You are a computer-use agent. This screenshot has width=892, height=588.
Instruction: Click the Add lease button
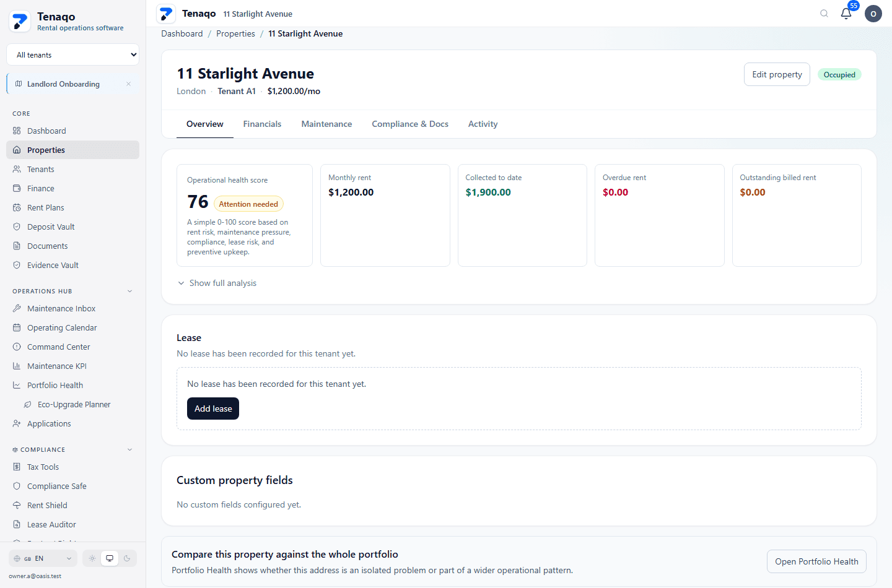pyautogui.click(x=213, y=409)
